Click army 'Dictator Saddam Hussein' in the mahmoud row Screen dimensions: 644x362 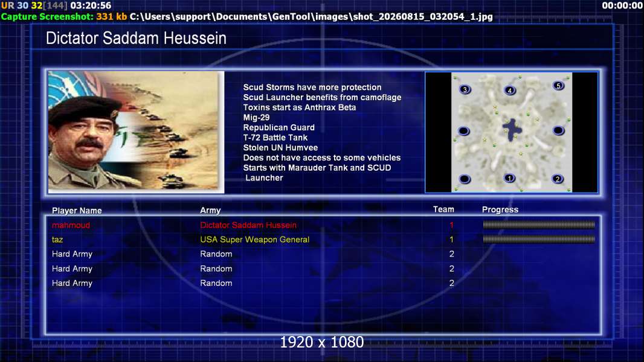pyautogui.click(x=248, y=225)
